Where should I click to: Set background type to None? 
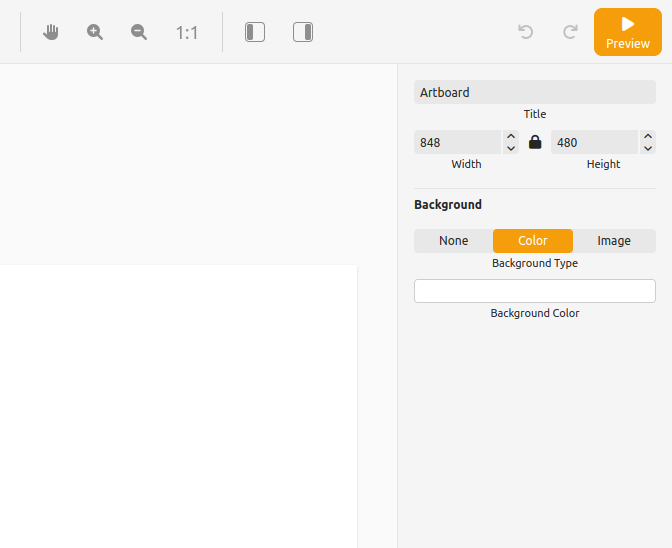[x=453, y=241]
